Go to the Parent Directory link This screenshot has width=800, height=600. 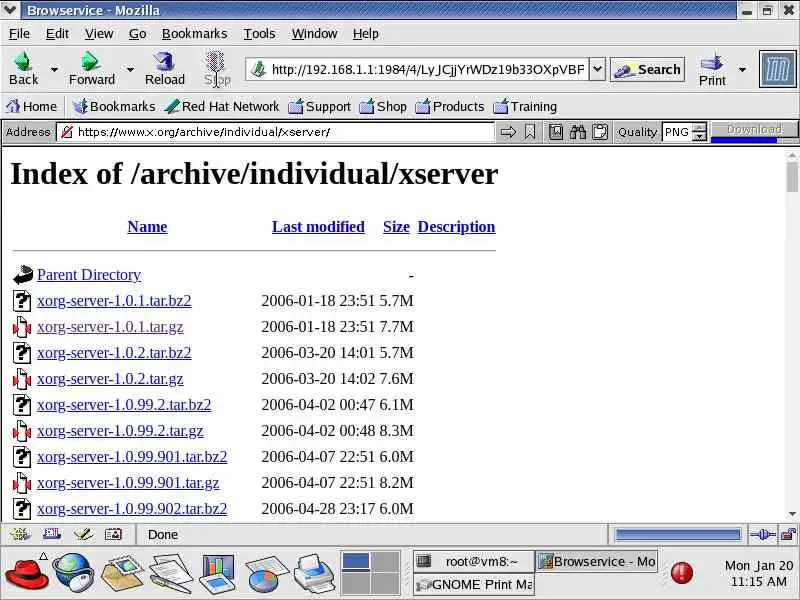coord(89,274)
